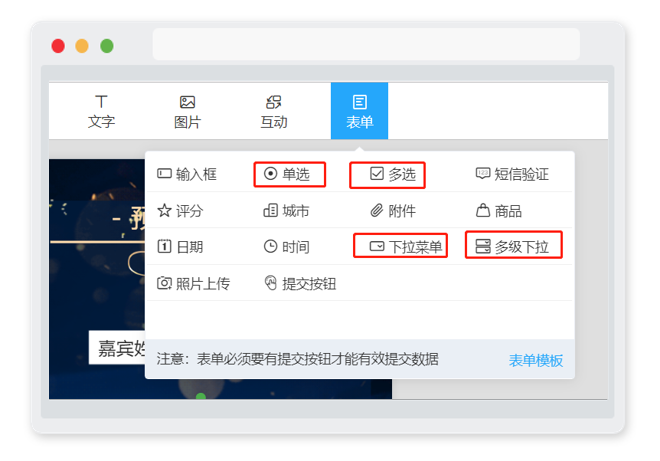Open the 文字 text tab

[x=101, y=112]
